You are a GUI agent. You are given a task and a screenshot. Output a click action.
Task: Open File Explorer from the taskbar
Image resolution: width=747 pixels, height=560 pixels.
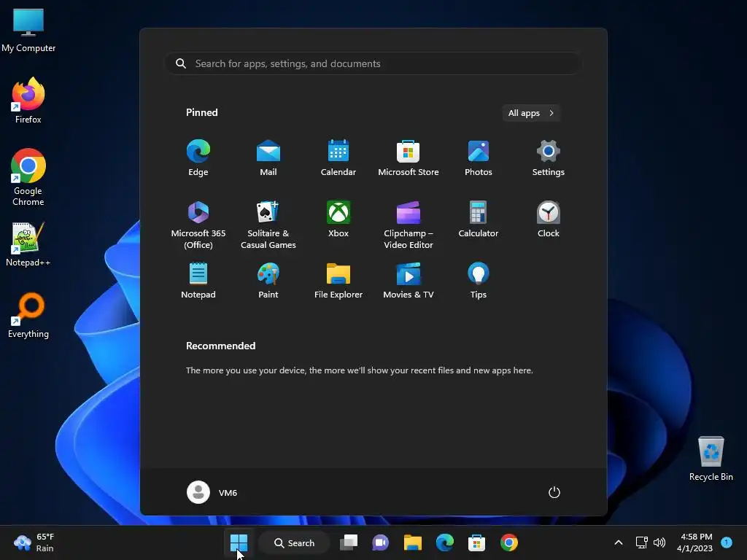(413, 542)
